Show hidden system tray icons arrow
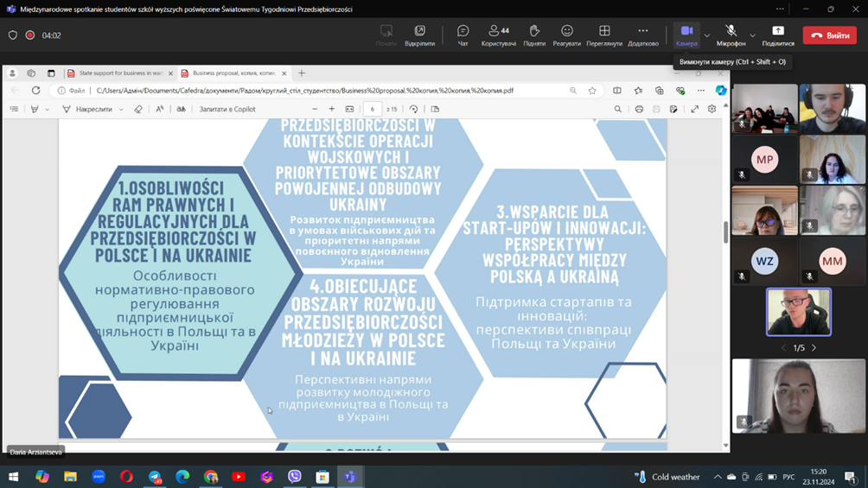Image resolution: width=868 pixels, height=488 pixels. tap(718, 477)
